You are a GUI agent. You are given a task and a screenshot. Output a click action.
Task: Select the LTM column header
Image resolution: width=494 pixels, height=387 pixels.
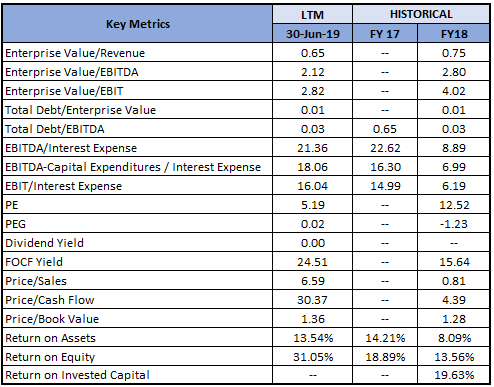click(x=312, y=15)
